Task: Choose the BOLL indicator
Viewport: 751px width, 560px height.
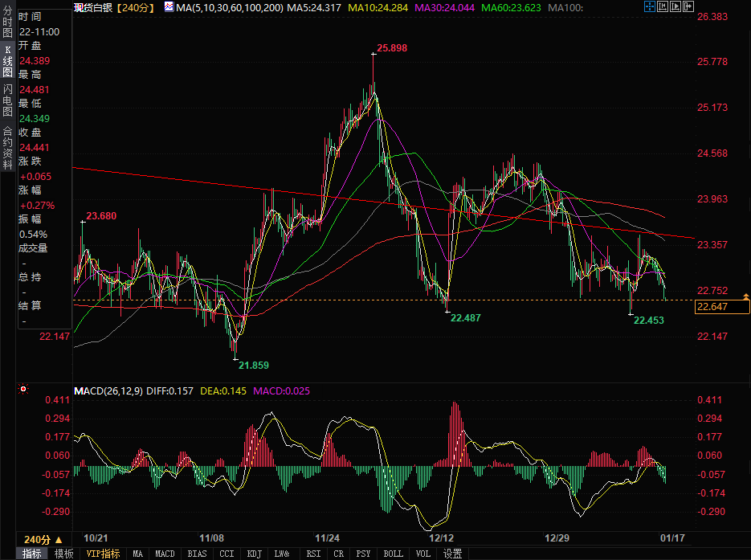Action: [393, 554]
